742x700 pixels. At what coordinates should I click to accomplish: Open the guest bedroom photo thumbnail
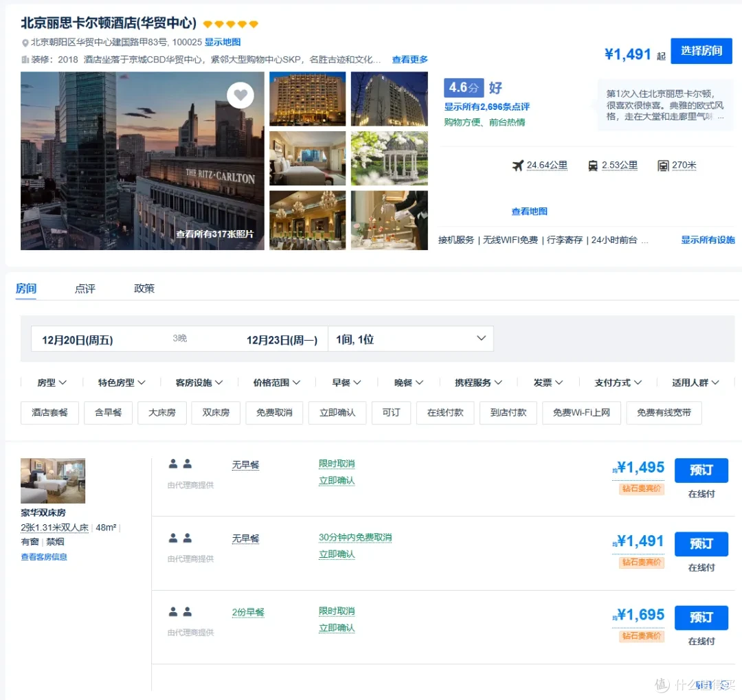[x=308, y=158]
